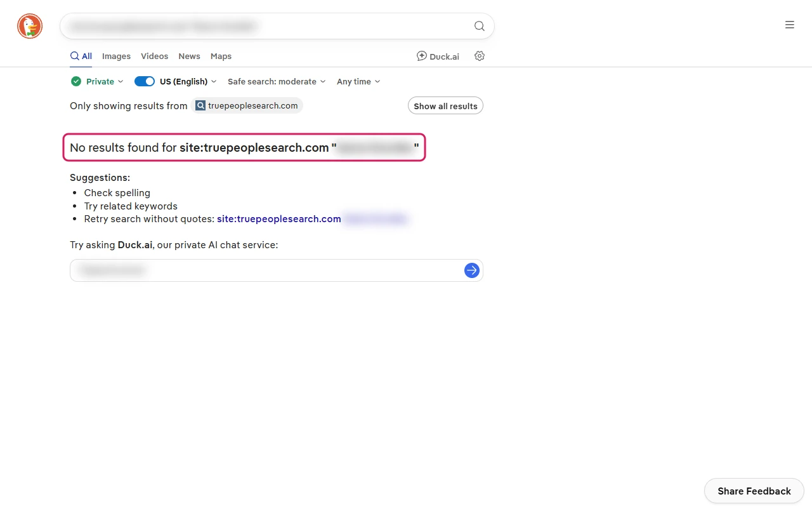The image size is (812, 511).
Task: Click the 'Check spelling' suggestion text
Action: coord(117,192)
